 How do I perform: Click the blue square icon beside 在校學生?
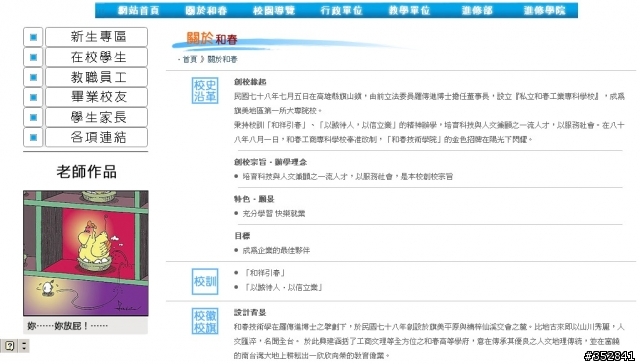tap(33, 57)
